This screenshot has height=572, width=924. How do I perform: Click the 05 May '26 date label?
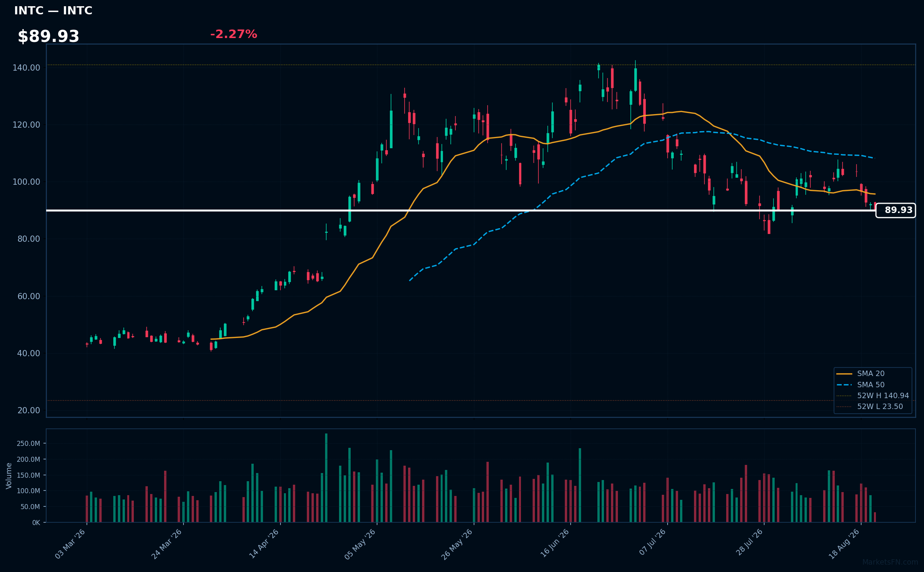pyautogui.click(x=360, y=544)
